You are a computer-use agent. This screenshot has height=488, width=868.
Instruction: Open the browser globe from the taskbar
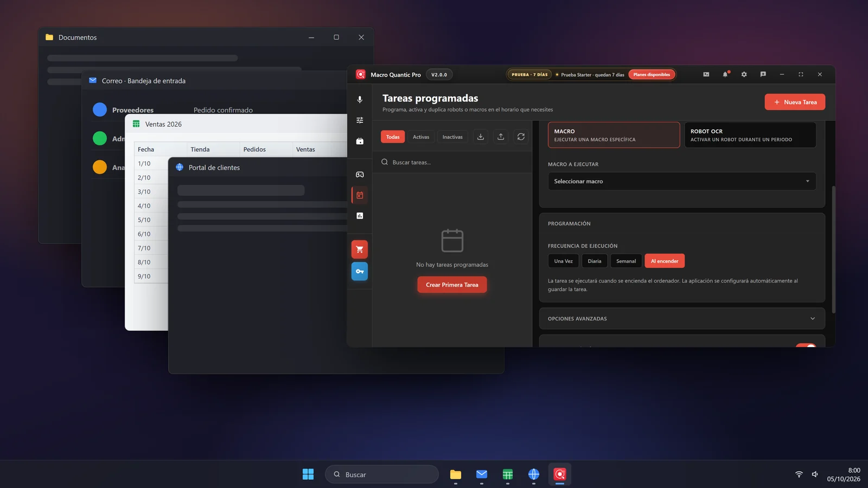tap(534, 474)
